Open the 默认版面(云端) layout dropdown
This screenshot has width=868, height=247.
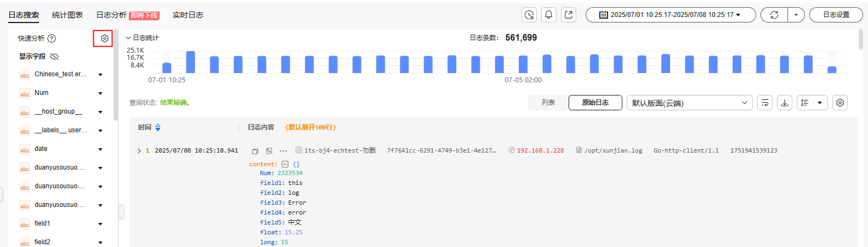tap(689, 103)
